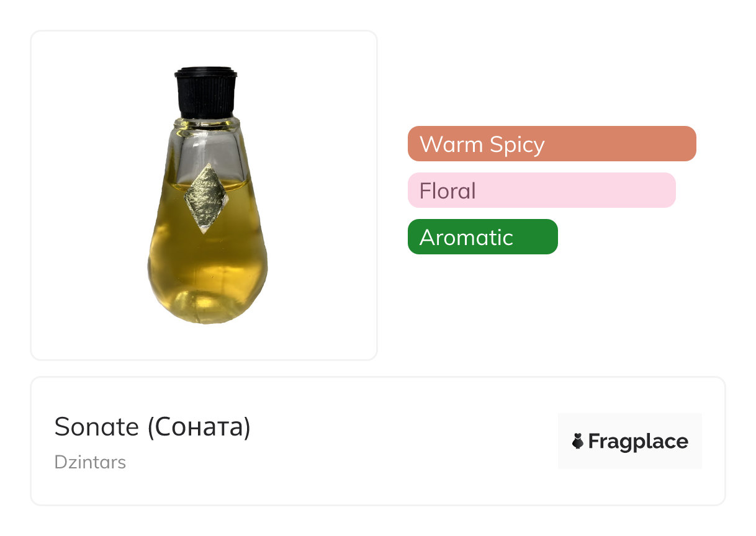756x536 pixels.
Task: Click the gold diamond label on the bottle
Action: tap(208, 198)
